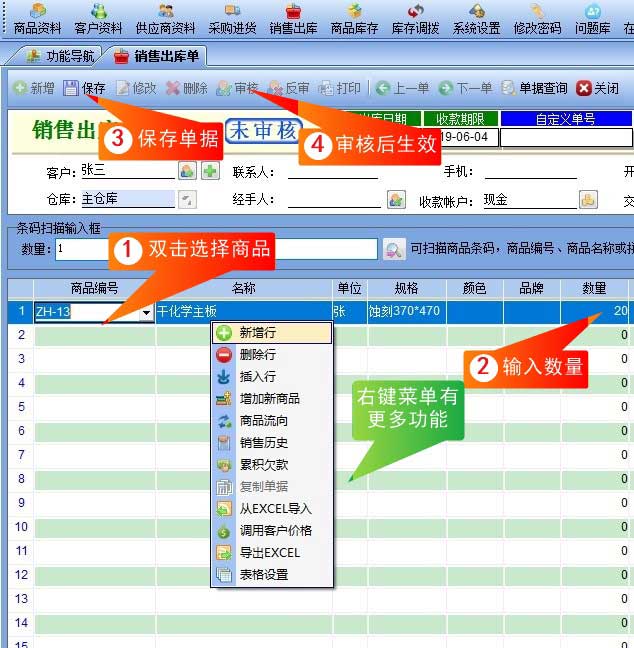
Task: Open 仓库 selector button beside 主仓库
Action: click(x=187, y=200)
